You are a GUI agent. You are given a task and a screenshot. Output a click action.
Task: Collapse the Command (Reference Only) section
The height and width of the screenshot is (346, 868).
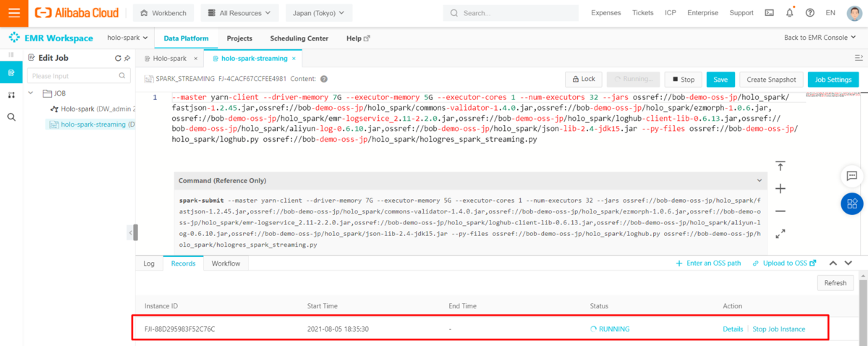[x=759, y=180]
